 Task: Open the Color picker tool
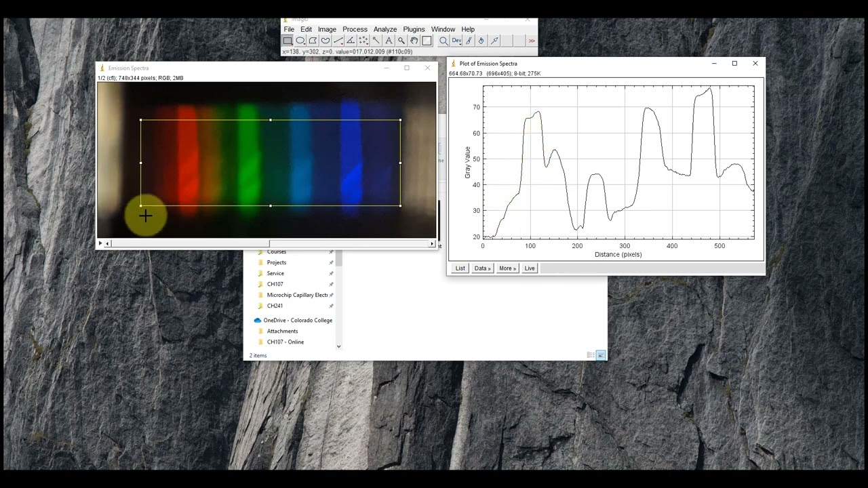pos(427,41)
